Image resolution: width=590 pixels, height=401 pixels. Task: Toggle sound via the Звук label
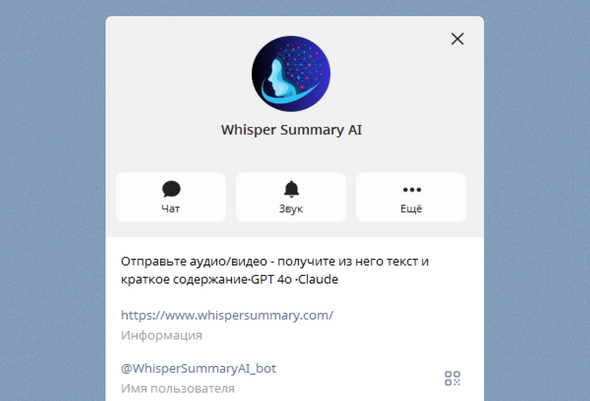click(291, 209)
